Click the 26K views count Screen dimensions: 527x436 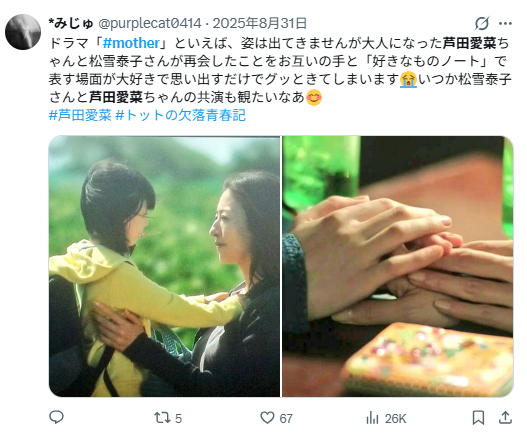coord(396,419)
